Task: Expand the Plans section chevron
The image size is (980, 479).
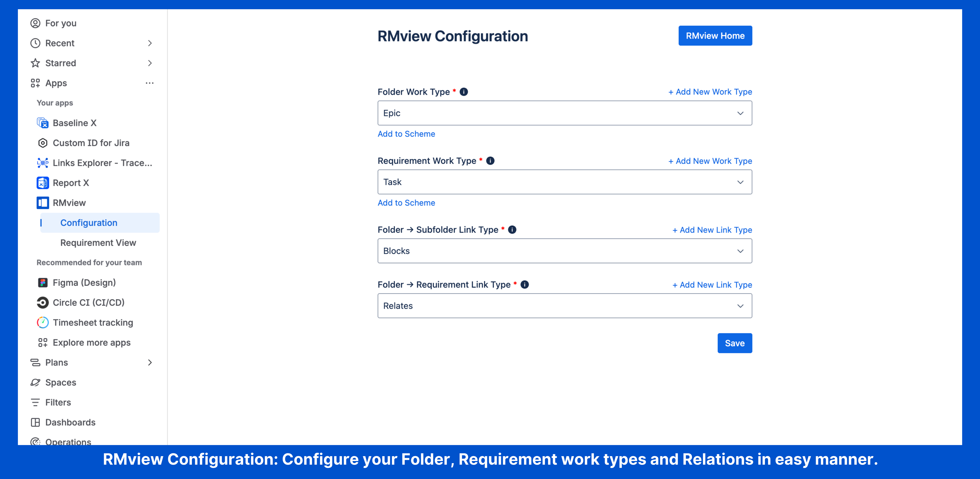Action: (149, 362)
